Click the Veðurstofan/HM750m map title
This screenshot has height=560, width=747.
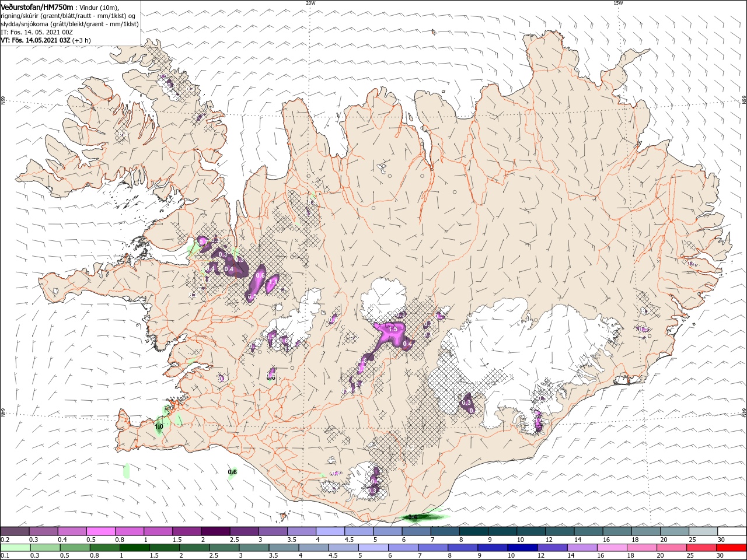37,6
